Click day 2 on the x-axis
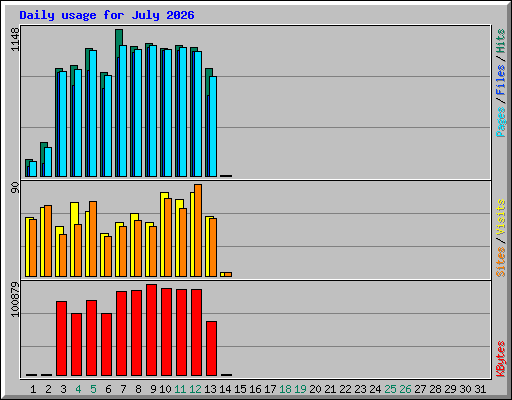Screen dimensions: 512x400 pyautogui.click(x=48, y=389)
